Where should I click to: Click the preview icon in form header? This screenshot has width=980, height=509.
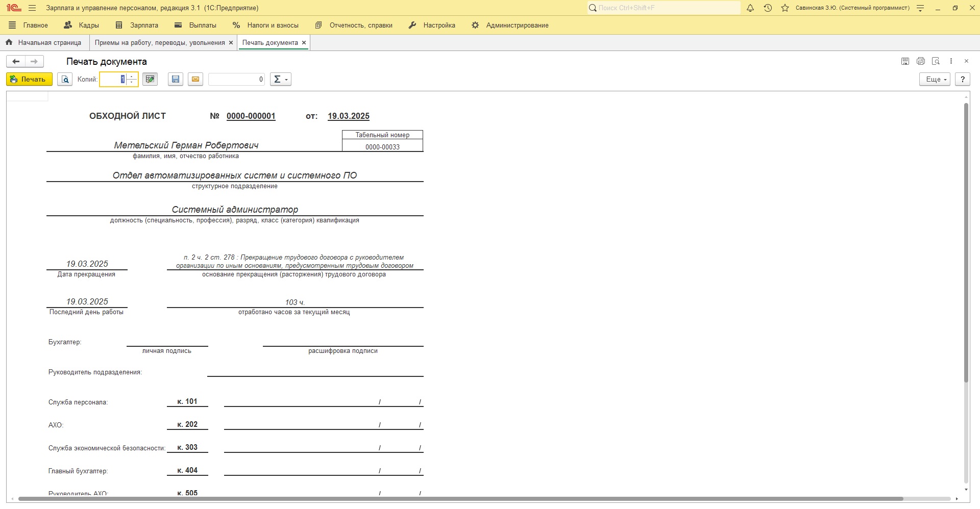click(x=936, y=61)
